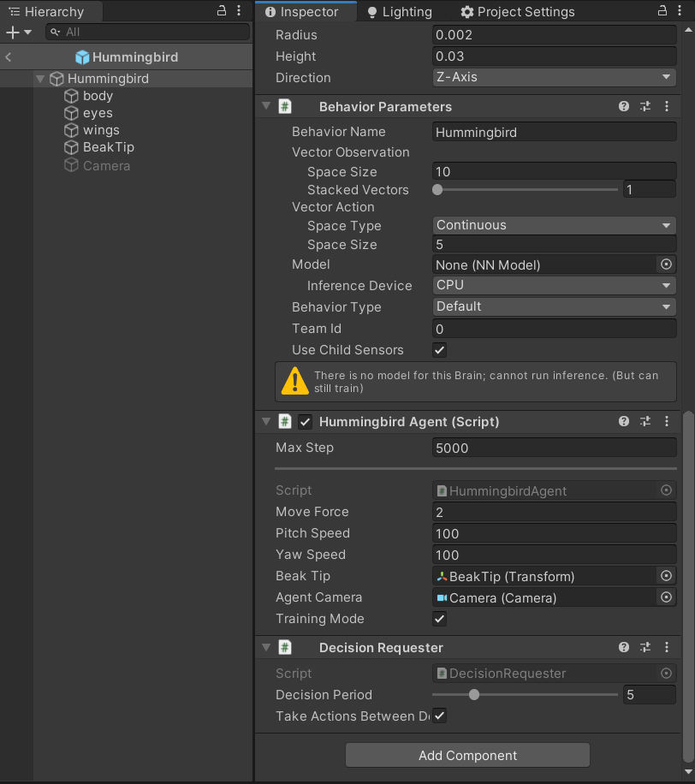This screenshot has height=784, width=695.
Task: Open the create object plus dropdown
Action: point(19,33)
